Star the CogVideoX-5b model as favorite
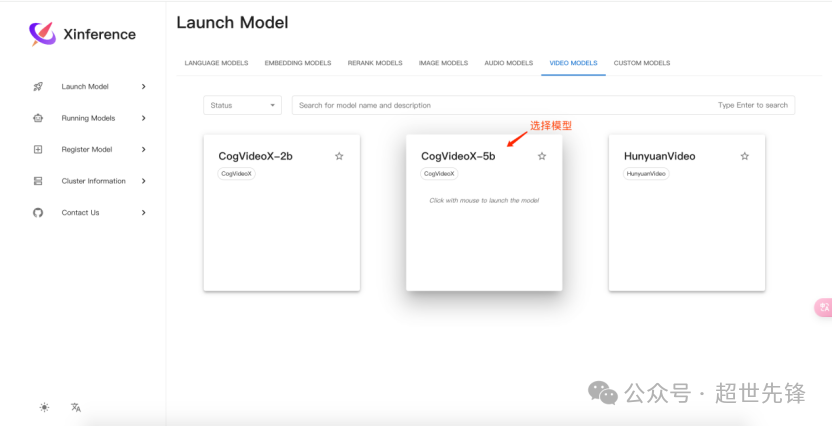 (x=542, y=156)
